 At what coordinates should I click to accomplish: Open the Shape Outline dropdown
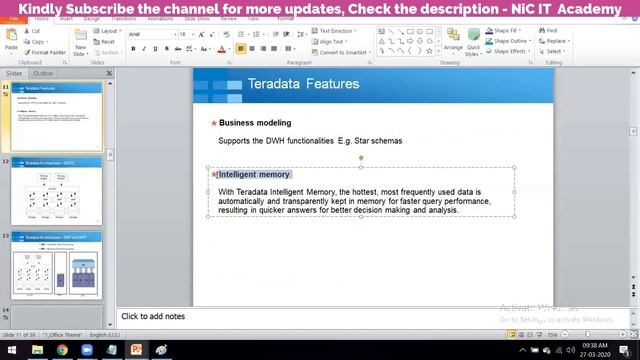pos(509,41)
